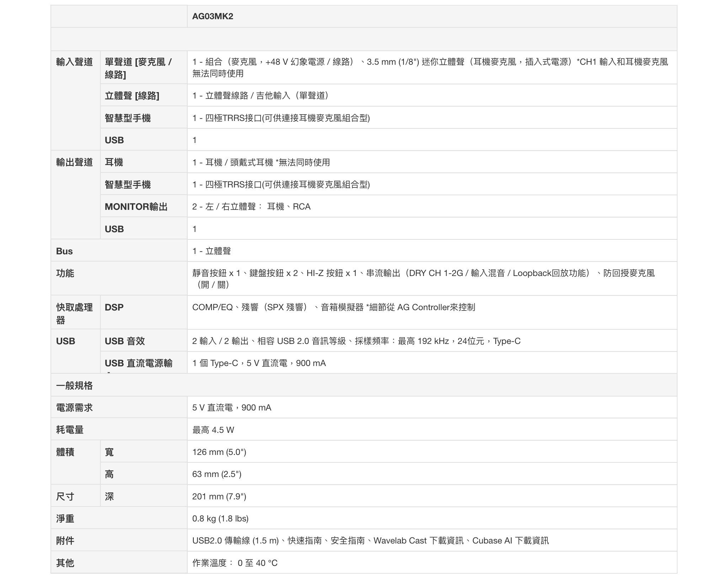Click the 淨重 row header
728x578 pixels.
click(65, 519)
